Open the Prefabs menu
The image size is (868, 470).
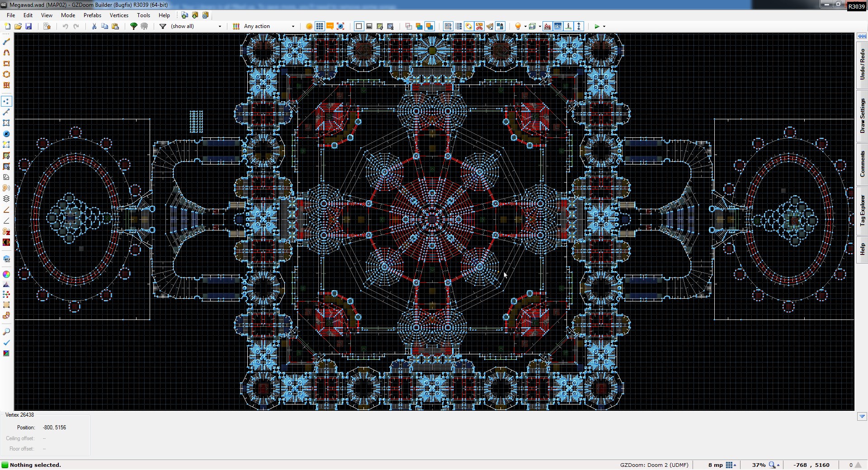(92, 15)
